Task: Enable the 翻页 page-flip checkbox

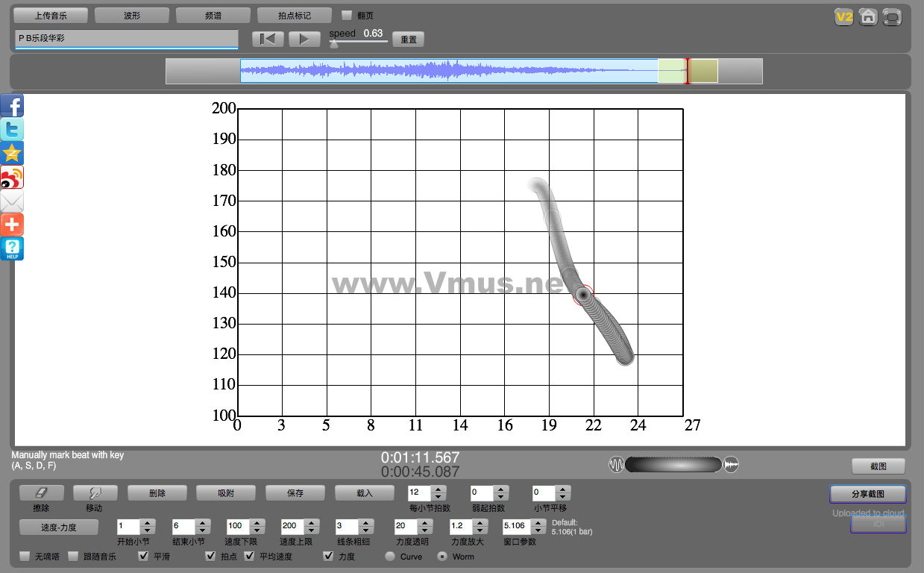Action: 347,15
